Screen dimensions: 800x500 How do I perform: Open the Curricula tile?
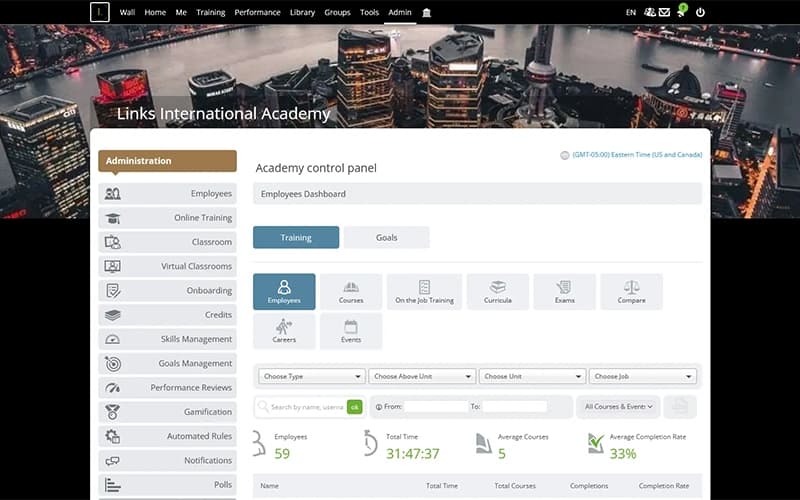pyautogui.click(x=497, y=291)
